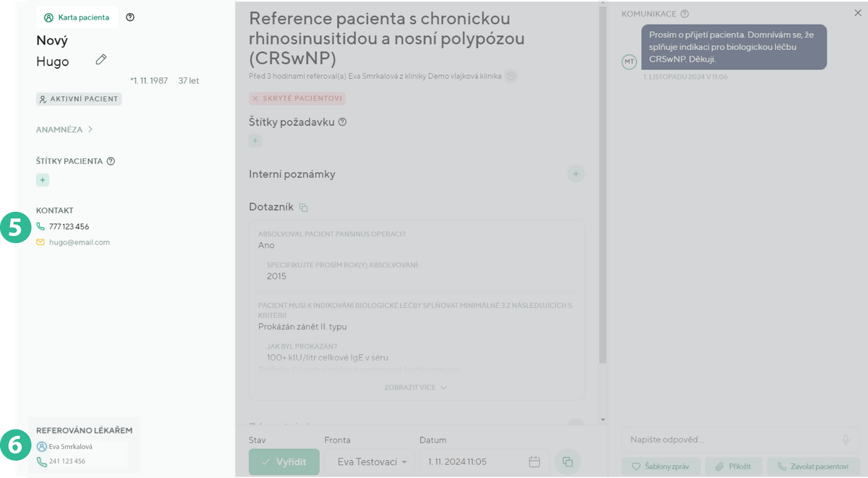The image size is (868, 478).
Task: Click the pencil icon to edit patient name
Action: [x=101, y=60]
